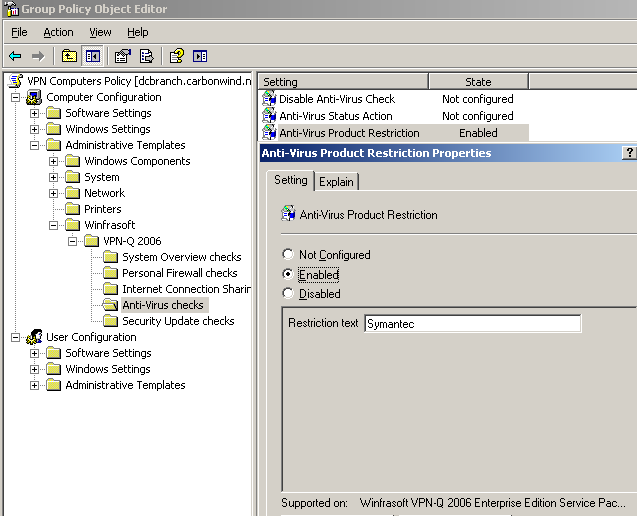Click the Up one level toolbar icon

pyautogui.click(x=69, y=56)
